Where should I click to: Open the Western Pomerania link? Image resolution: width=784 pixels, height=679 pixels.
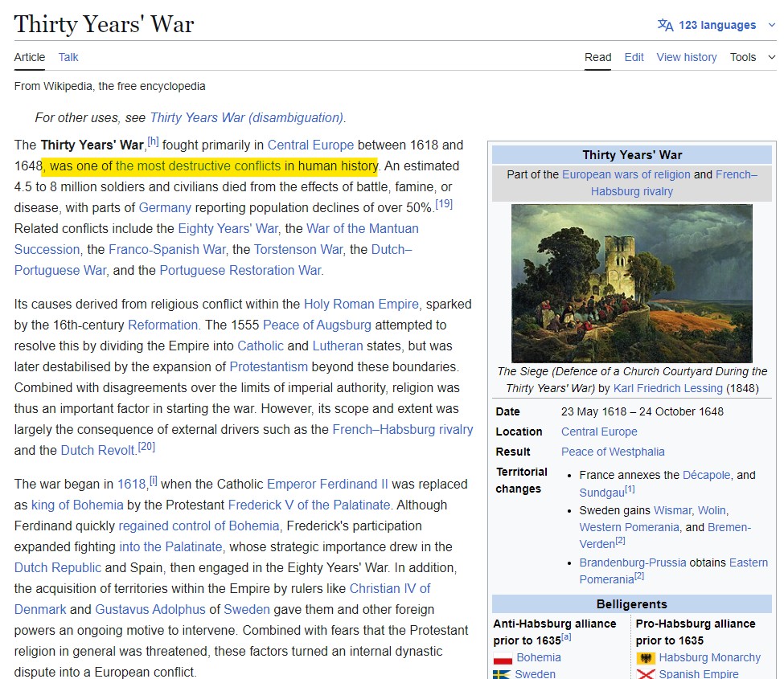click(629, 528)
